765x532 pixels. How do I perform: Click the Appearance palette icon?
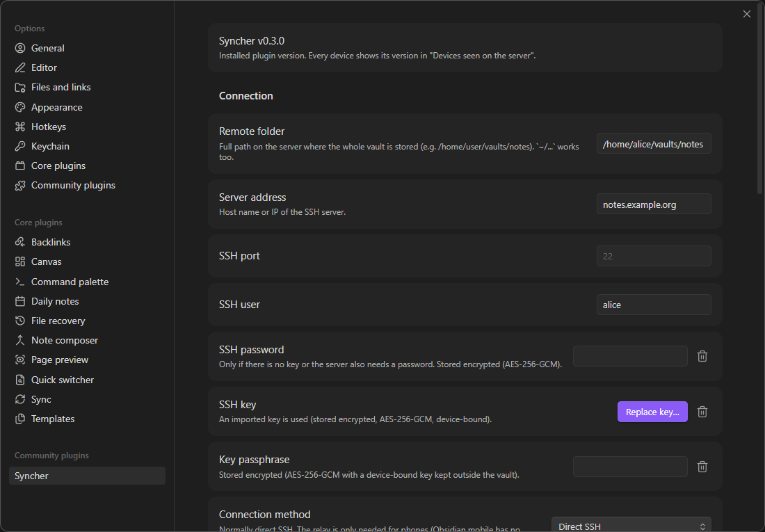tap(20, 107)
